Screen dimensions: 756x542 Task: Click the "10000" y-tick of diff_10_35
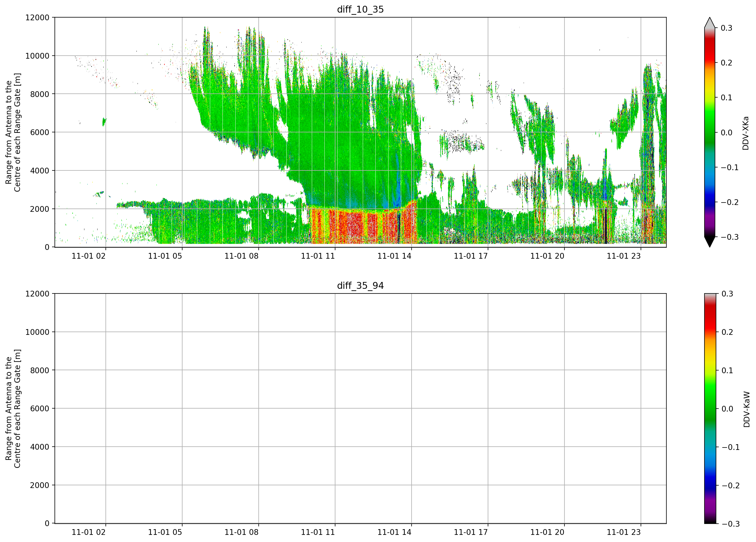pos(37,56)
